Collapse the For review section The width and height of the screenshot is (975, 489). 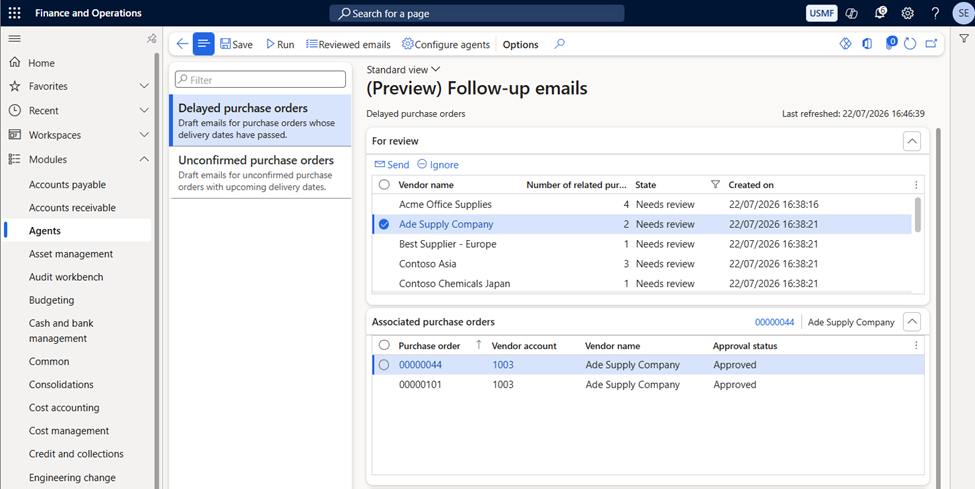pyautogui.click(x=912, y=141)
